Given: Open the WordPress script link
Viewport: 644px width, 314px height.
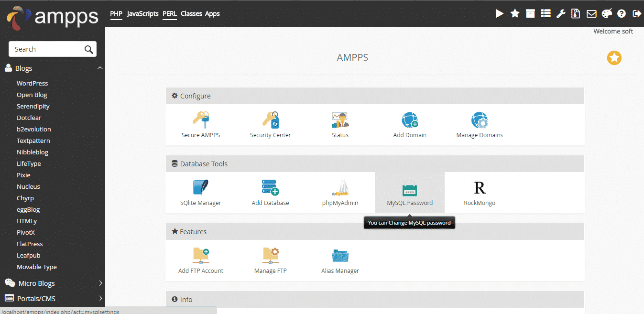Looking at the screenshot, I should pyautogui.click(x=33, y=83).
